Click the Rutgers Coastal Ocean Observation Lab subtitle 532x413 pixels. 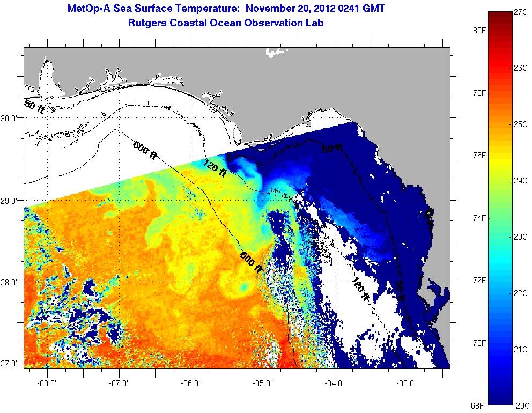(226, 23)
